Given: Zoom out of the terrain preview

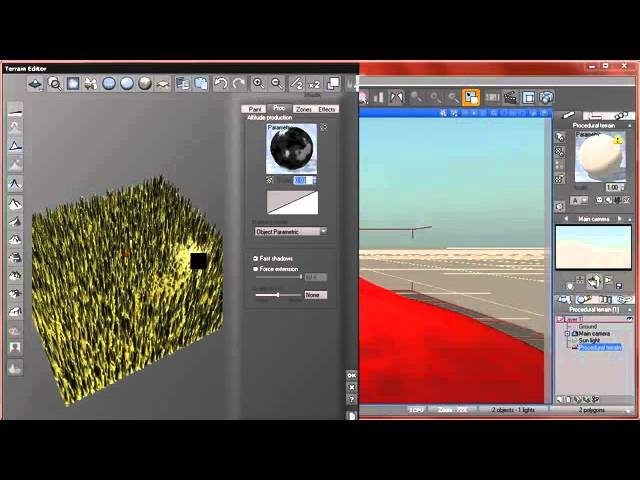Looking at the screenshot, I should [276, 84].
